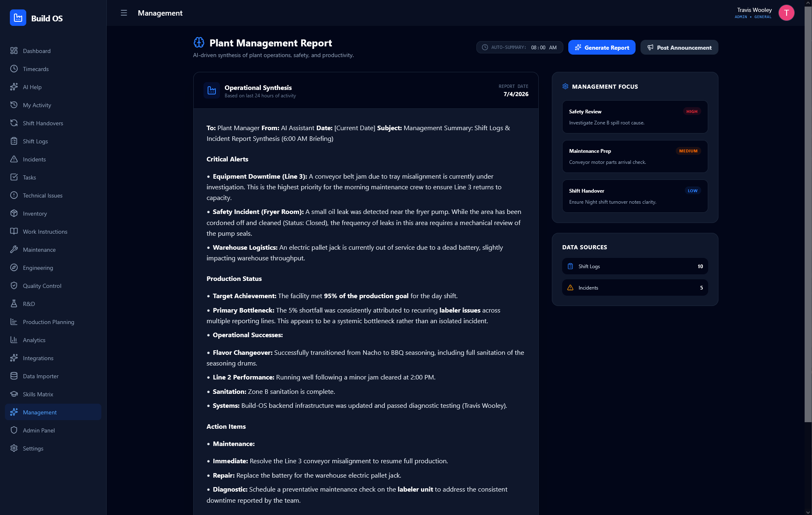Open the Shift Handover focus card

click(635, 196)
